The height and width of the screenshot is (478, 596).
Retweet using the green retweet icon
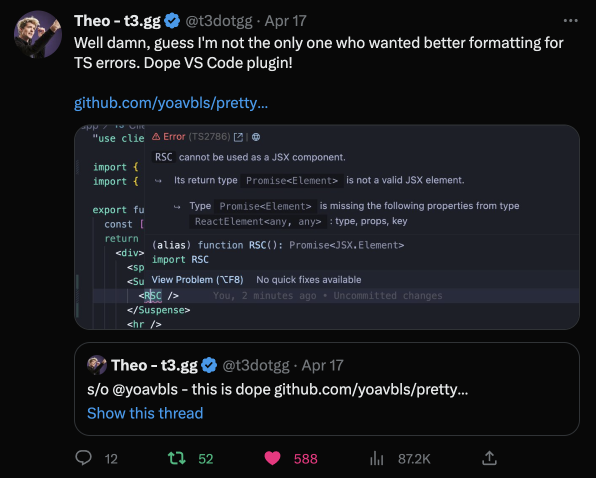[177, 458]
